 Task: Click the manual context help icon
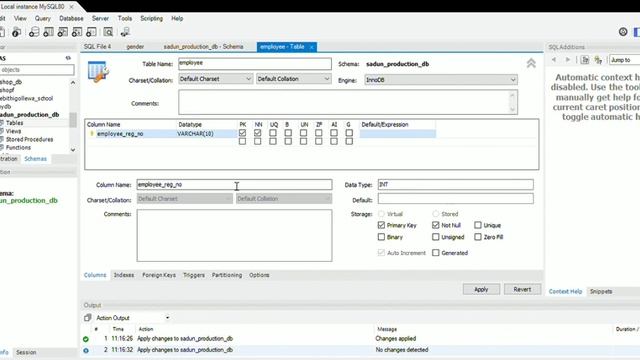point(598,60)
